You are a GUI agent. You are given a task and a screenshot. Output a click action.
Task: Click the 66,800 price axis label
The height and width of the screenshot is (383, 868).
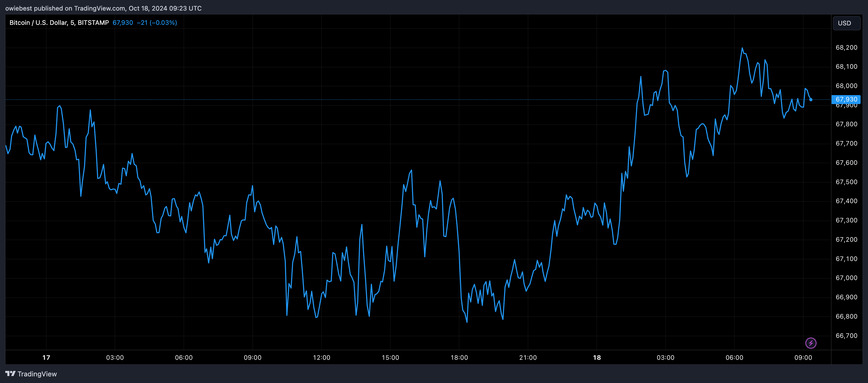point(846,316)
